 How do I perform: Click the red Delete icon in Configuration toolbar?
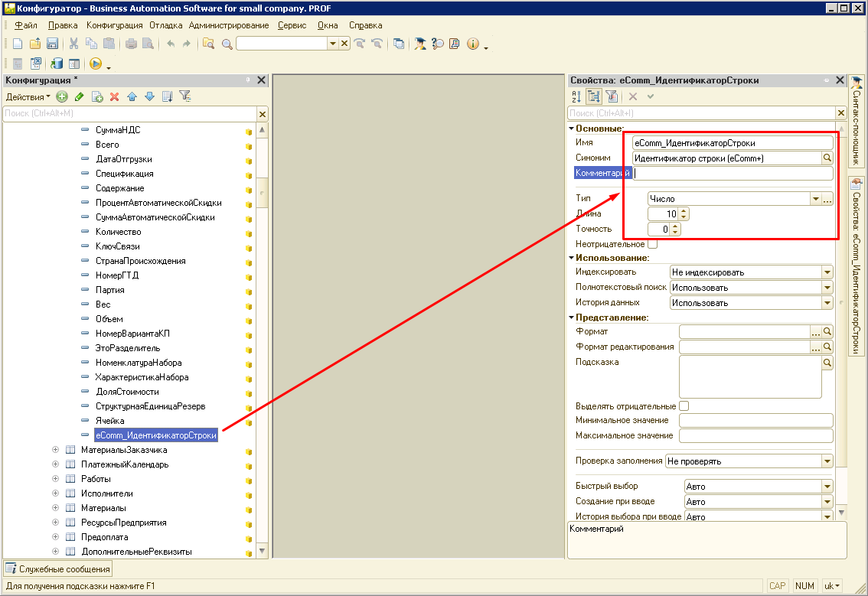(115, 96)
